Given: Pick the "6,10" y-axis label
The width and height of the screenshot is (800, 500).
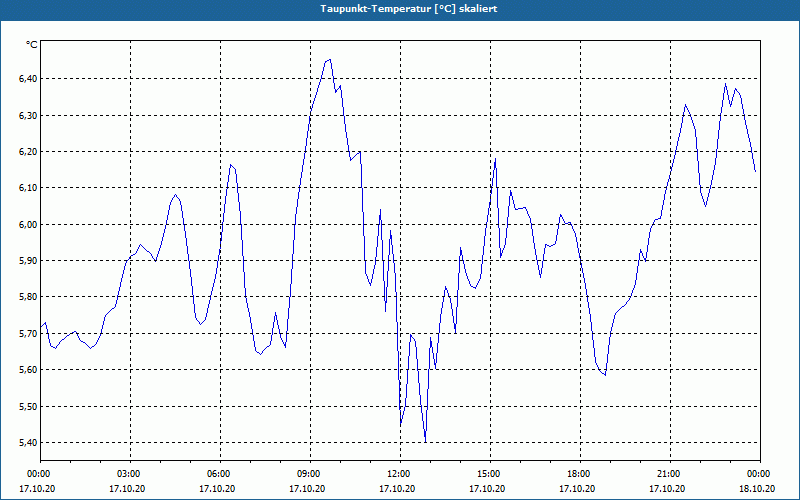Looking at the screenshot, I should pyautogui.click(x=28, y=188).
